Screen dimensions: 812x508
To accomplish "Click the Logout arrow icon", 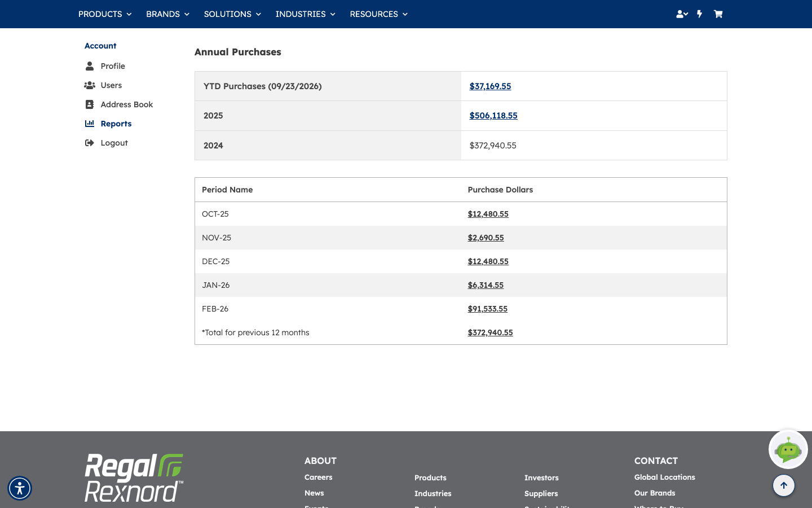I will (90, 143).
